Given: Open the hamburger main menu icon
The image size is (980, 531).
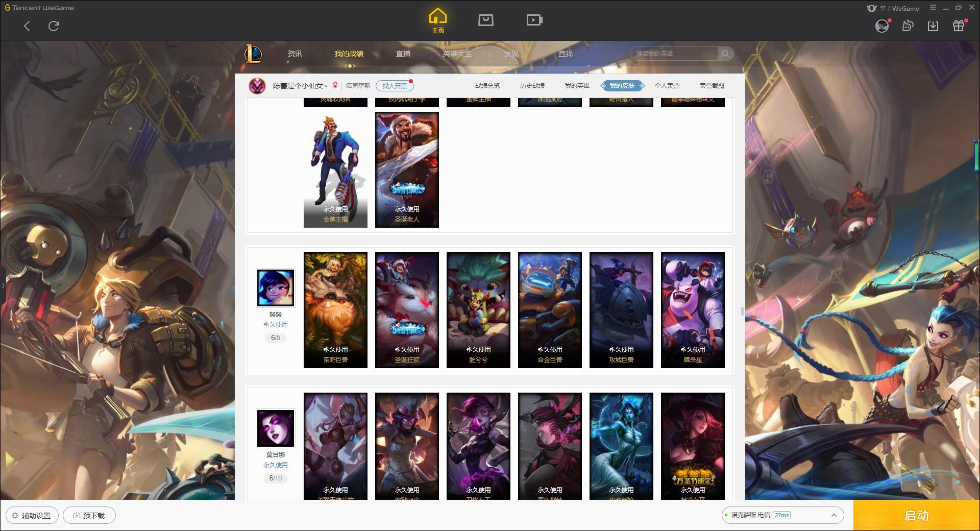Looking at the screenshot, I should click(933, 8).
